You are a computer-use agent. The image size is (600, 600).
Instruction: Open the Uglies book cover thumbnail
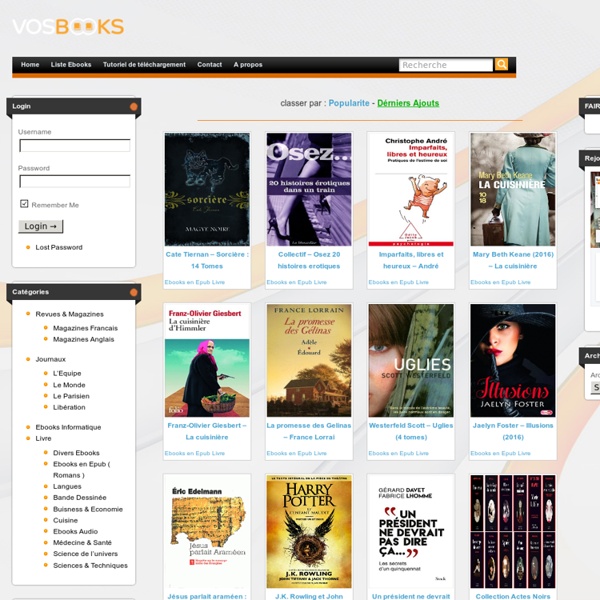coord(410,360)
